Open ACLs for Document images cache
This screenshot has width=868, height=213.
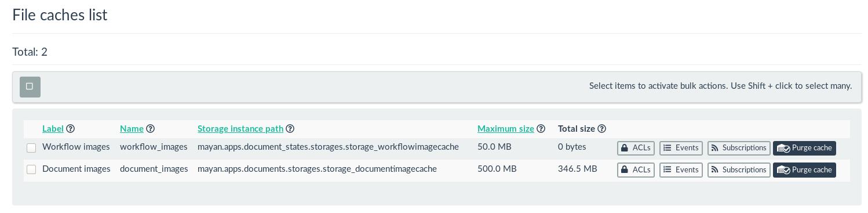(x=636, y=170)
